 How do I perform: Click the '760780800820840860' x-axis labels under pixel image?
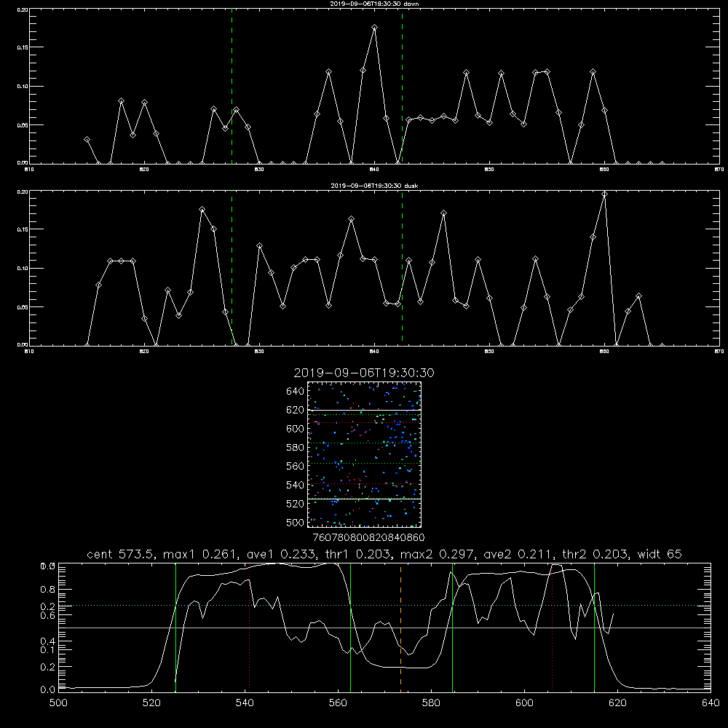[x=368, y=537]
